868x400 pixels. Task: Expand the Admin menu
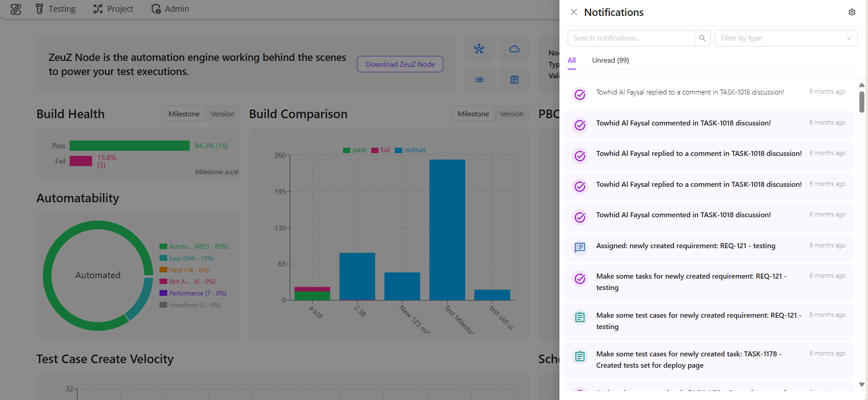tap(170, 9)
